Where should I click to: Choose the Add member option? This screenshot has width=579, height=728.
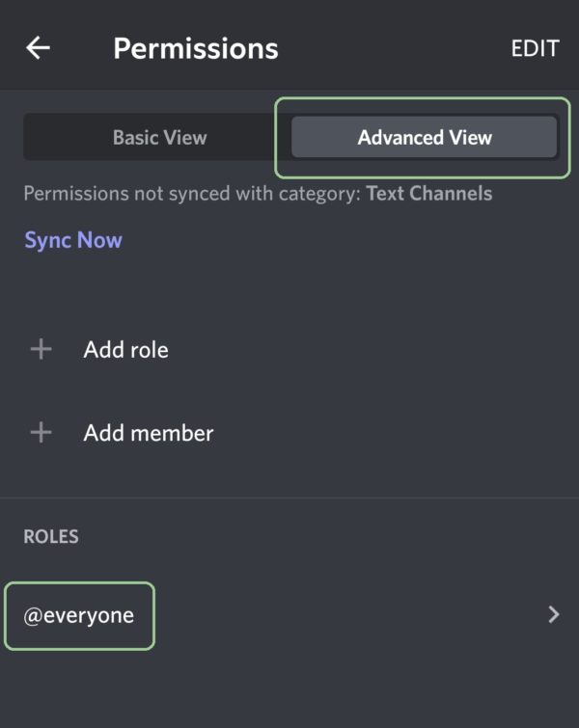289,433
